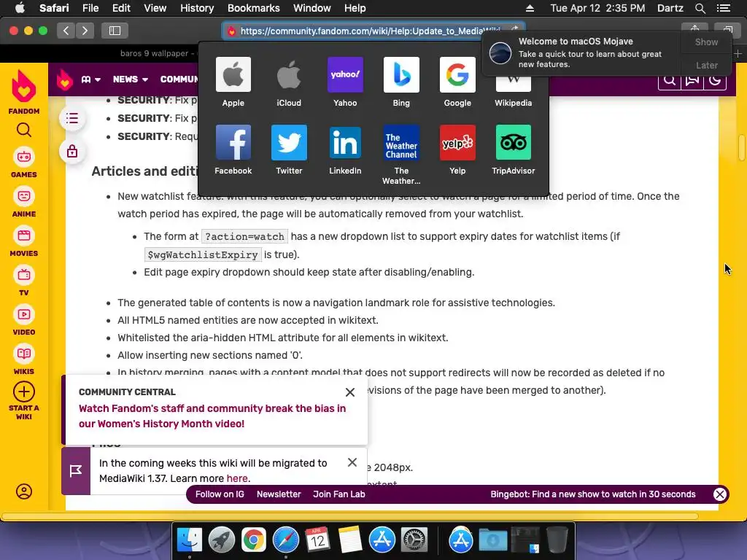Screen dimensions: 747x560
Task: Open the Edit menu
Action: coord(121,8)
